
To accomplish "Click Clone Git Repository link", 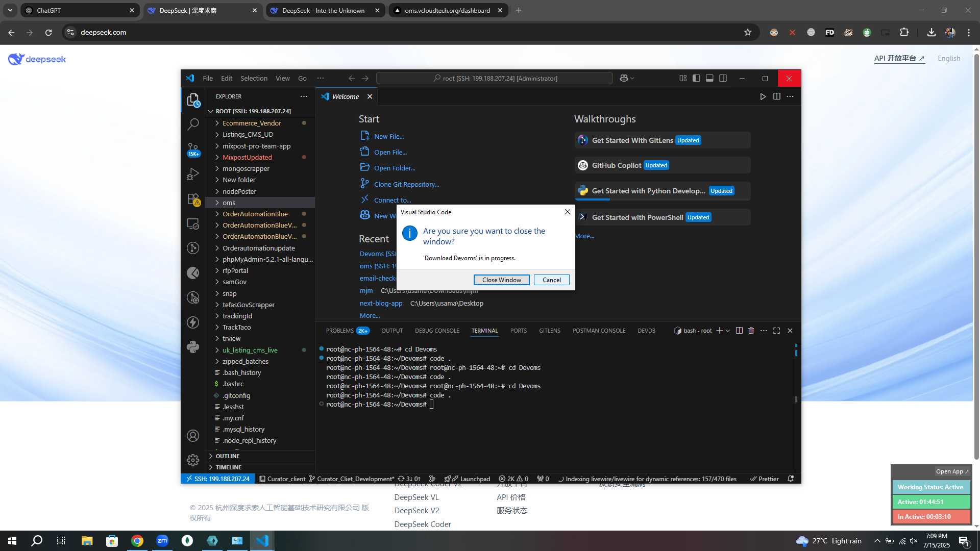I will (x=406, y=184).
